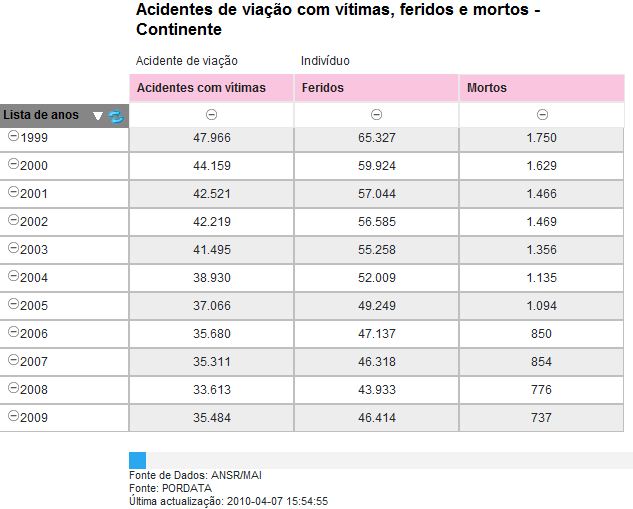Click the blue refresh icon beside Lista de anos
The image size is (633, 509).
(x=116, y=116)
